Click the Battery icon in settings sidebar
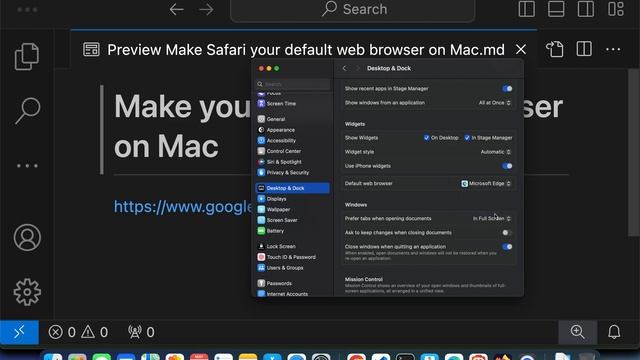640x360 pixels. coord(261,231)
